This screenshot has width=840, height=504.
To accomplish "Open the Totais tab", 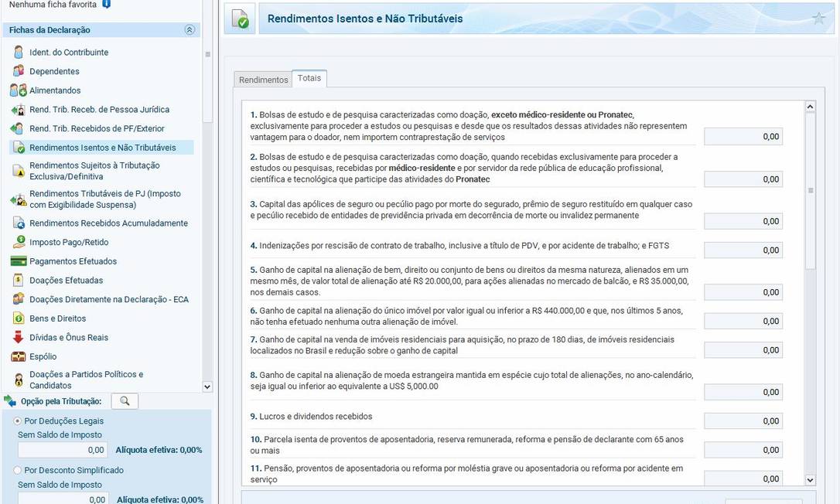I will point(309,77).
